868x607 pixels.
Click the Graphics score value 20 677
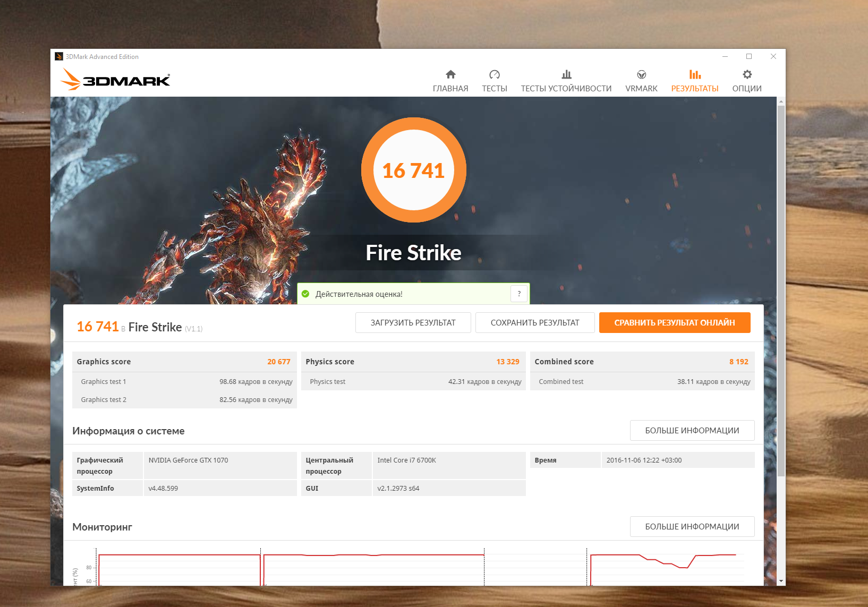(279, 362)
